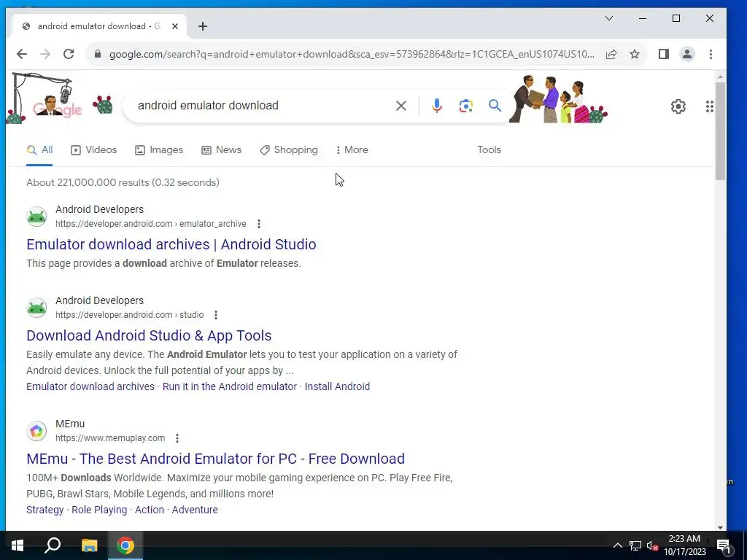
Task: Switch to the News tab
Action: click(x=222, y=150)
